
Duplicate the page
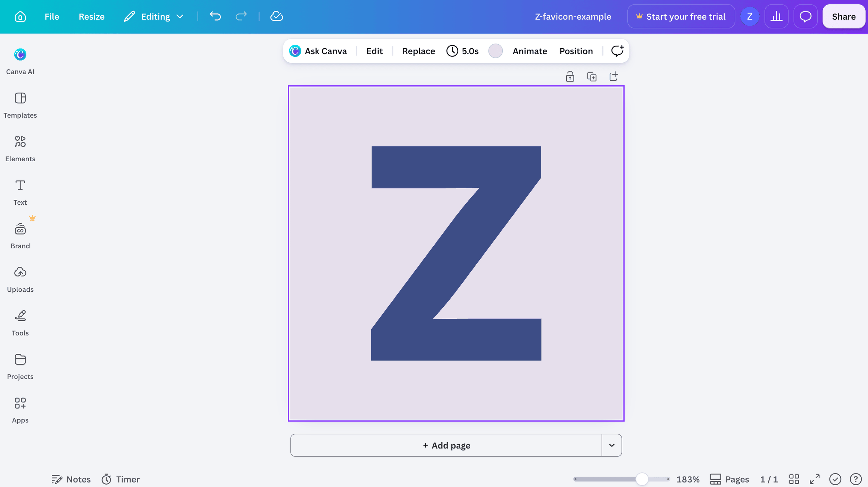[x=592, y=76]
